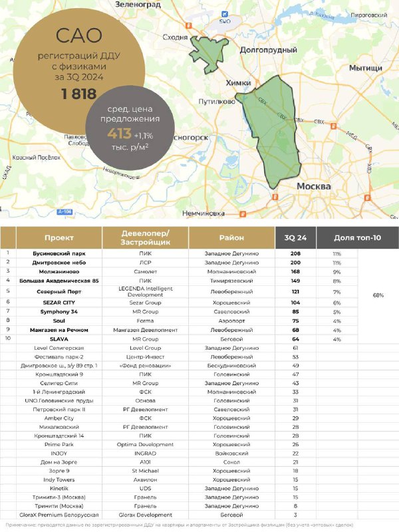Image resolution: width=399 pixels, height=532 pixels.
Task: Click the '1 818' registrations figure
Action: point(78,94)
